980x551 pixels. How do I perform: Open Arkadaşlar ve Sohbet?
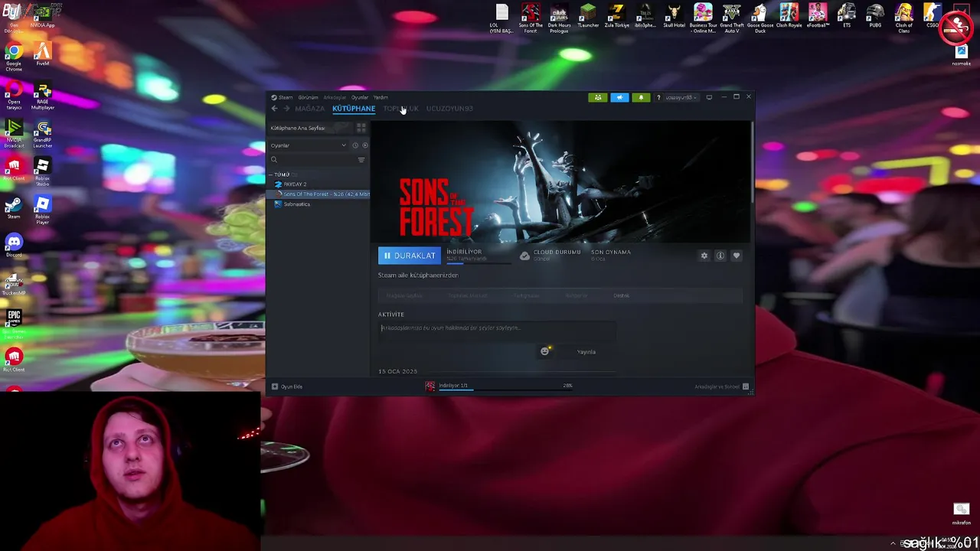pyautogui.click(x=722, y=386)
